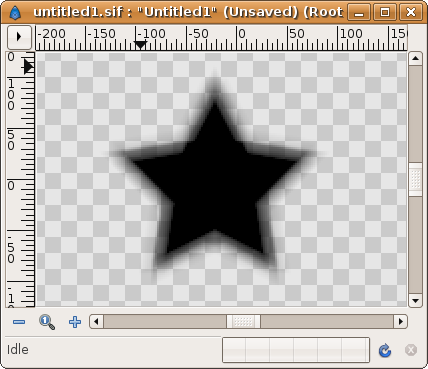Click the horizontal scrollbar thumb
Viewport: 428px width, 369px height.
tap(243, 322)
